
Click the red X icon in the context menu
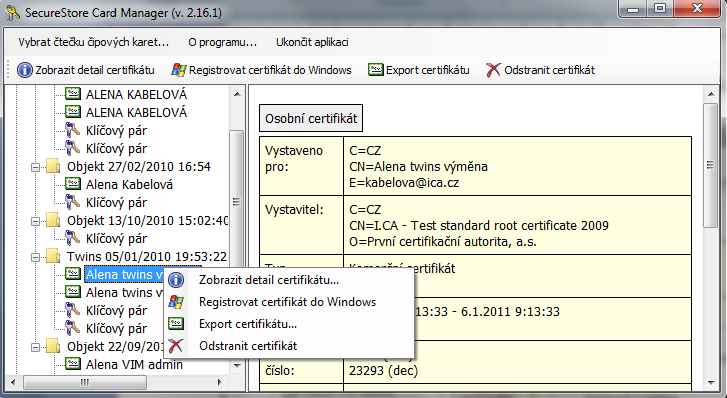click(x=176, y=346)
